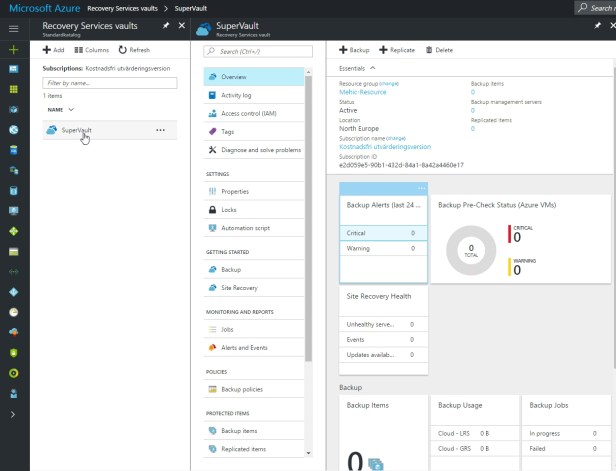Image resolution: width=616 pixels, height=471 pixels.
Task: Click the Replicate toolbar button
Action: coord(397,49)
